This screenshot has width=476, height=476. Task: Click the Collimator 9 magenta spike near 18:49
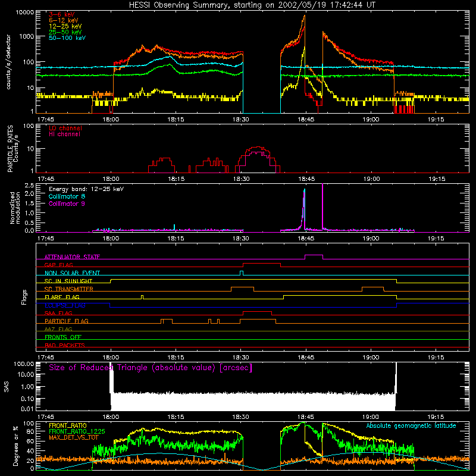pos(322,206)
